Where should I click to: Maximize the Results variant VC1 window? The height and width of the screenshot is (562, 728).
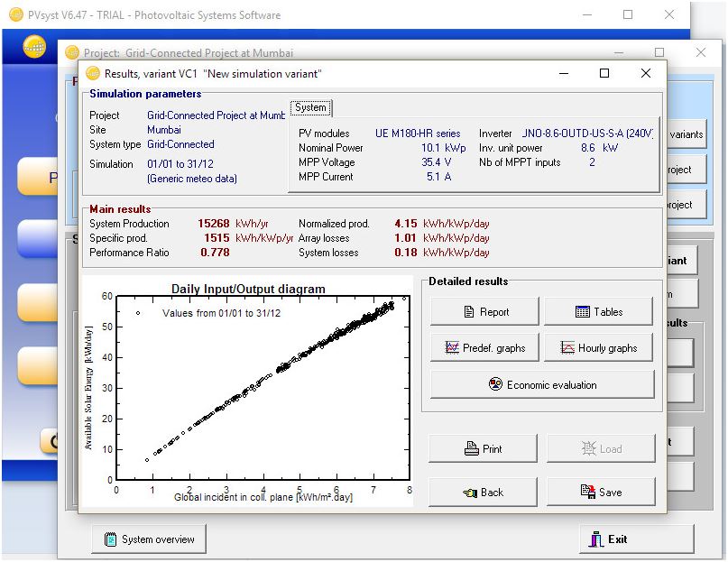604,74
